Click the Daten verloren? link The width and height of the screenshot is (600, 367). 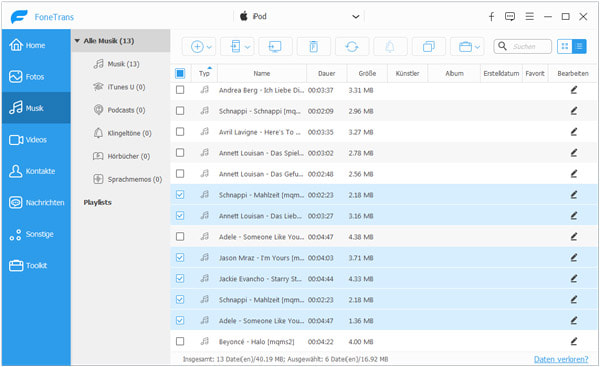(561, 359)
